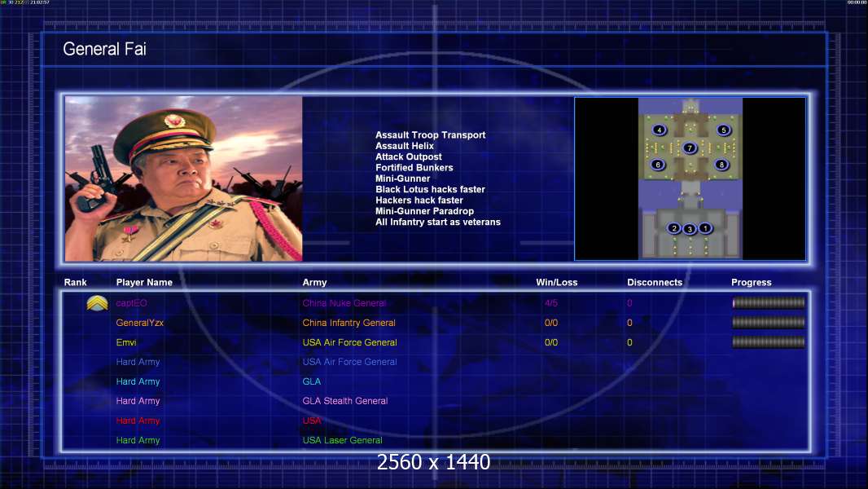Select start position marker 4 on minimap
Image resolution: width=868 pixels, height=489 pixels.
pyautogui.click(x=659, y=130)
